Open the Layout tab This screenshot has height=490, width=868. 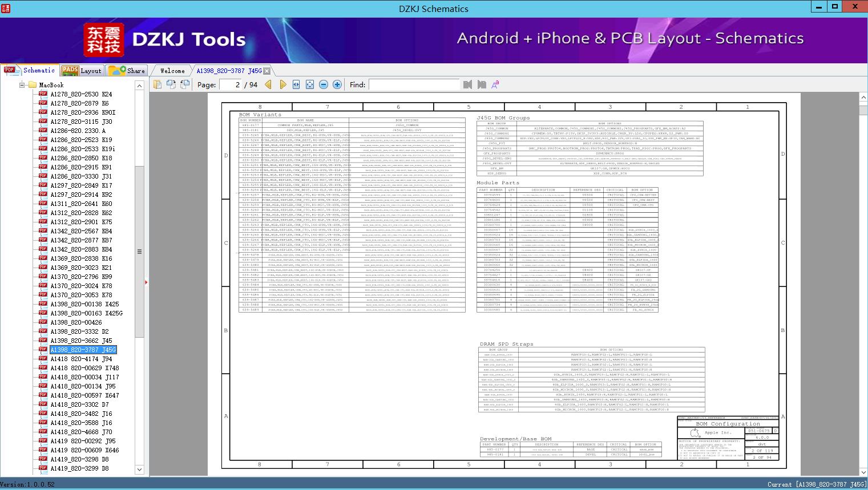point(82,71)
